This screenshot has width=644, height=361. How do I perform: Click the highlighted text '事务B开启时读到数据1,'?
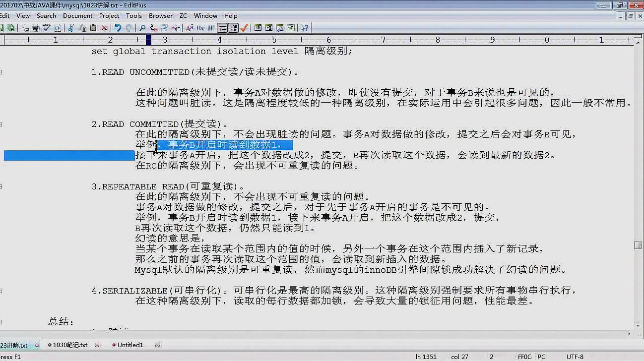225,145
